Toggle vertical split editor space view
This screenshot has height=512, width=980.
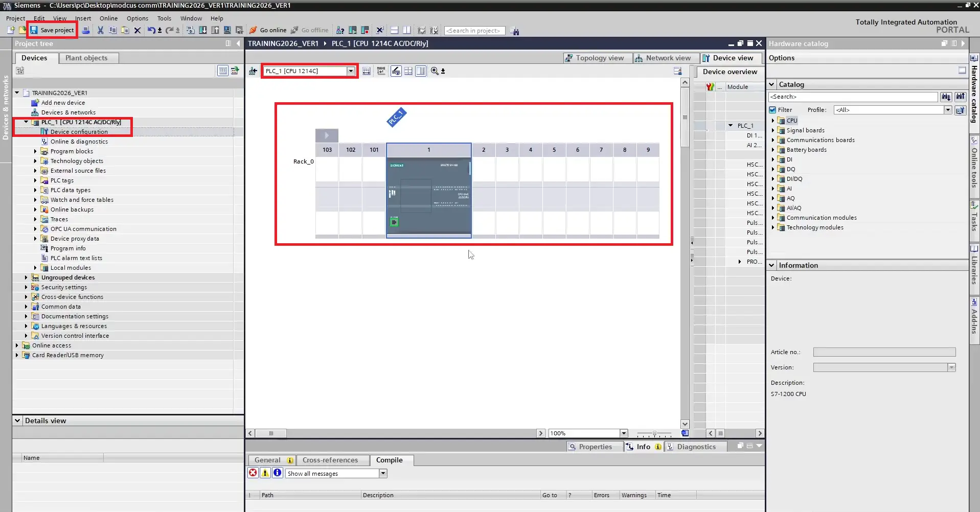click(406, 30)
